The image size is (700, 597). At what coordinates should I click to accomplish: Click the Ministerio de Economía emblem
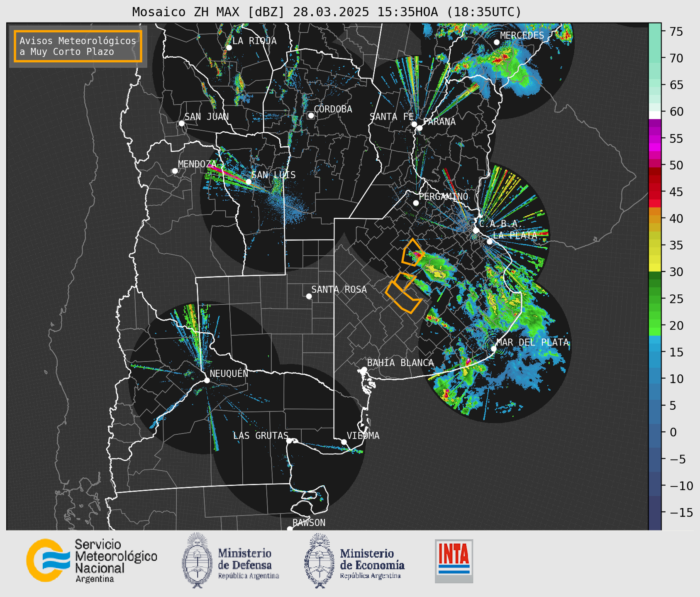pos(320,561)
